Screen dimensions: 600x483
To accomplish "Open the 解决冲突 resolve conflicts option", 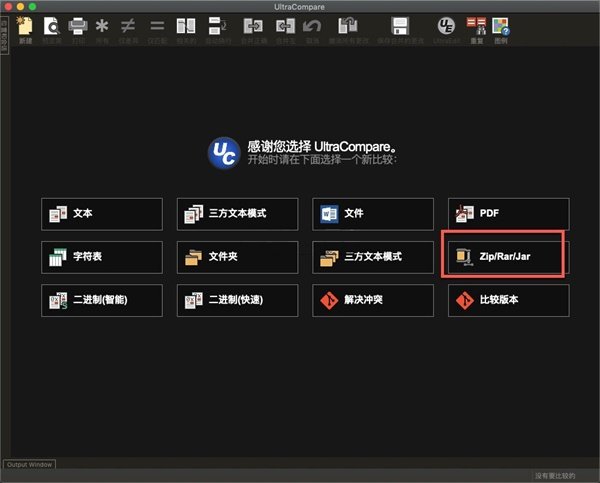I will [373, 300].
